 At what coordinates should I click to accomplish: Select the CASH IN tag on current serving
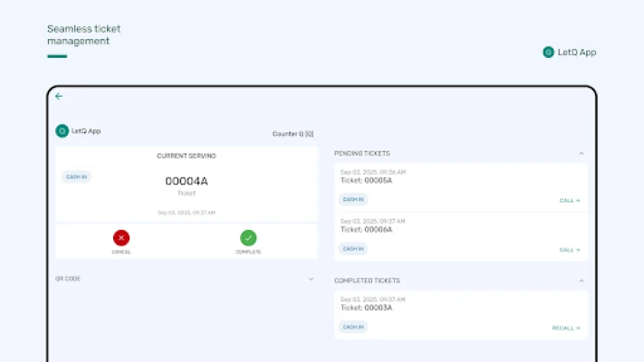(76, 177)
